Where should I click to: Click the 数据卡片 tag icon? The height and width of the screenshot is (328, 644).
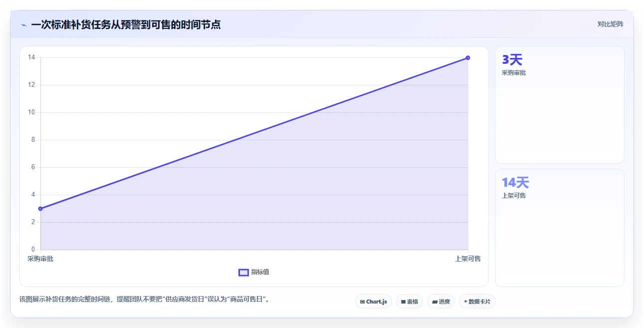[465, 302]
